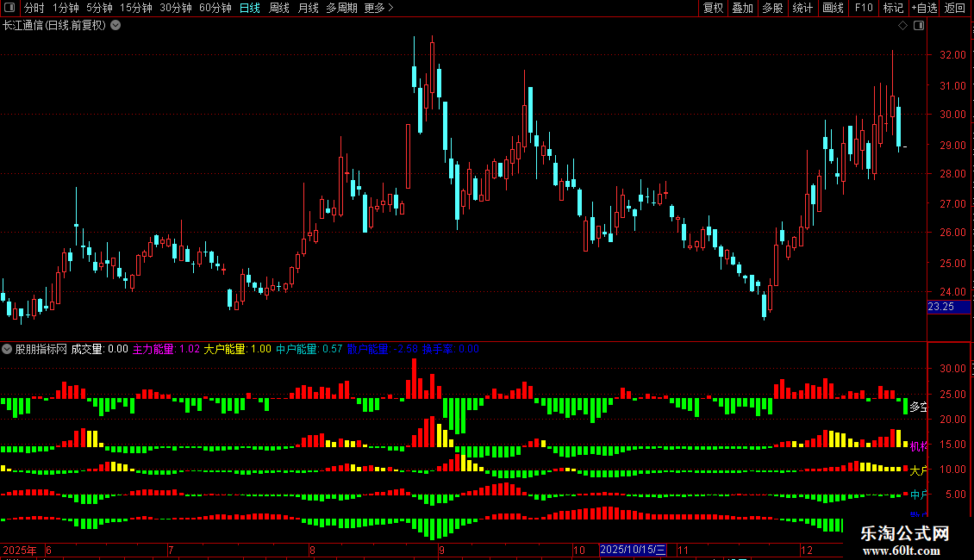Select the 15分钟 period tab
This screenshot has width=974, height=560.
[136, 8]
